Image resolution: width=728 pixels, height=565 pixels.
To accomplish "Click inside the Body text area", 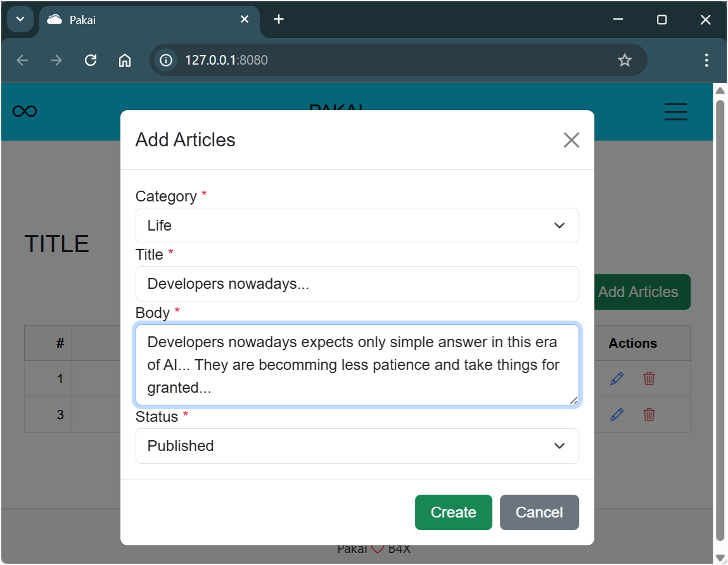I will tap(357, 365).
